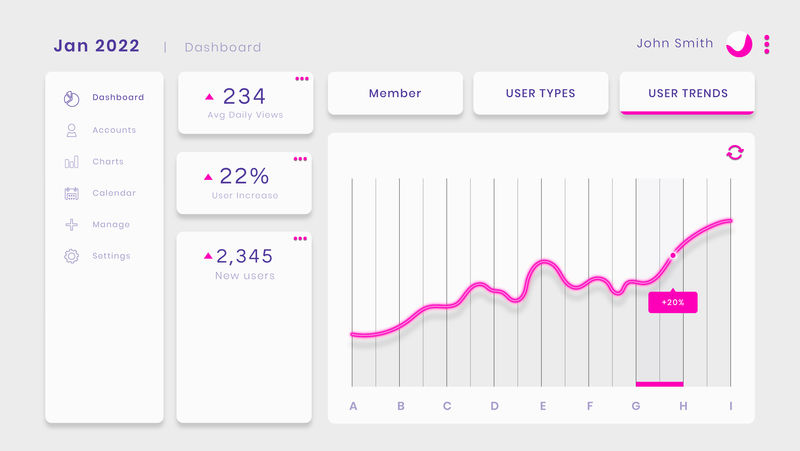
Task: Go to the Calendar page link
Action: [x=114, y=193]
